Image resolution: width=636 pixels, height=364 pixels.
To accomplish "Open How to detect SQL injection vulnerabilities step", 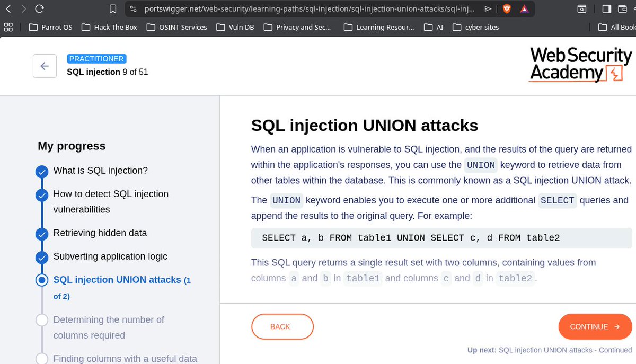I will click(111, 202).
